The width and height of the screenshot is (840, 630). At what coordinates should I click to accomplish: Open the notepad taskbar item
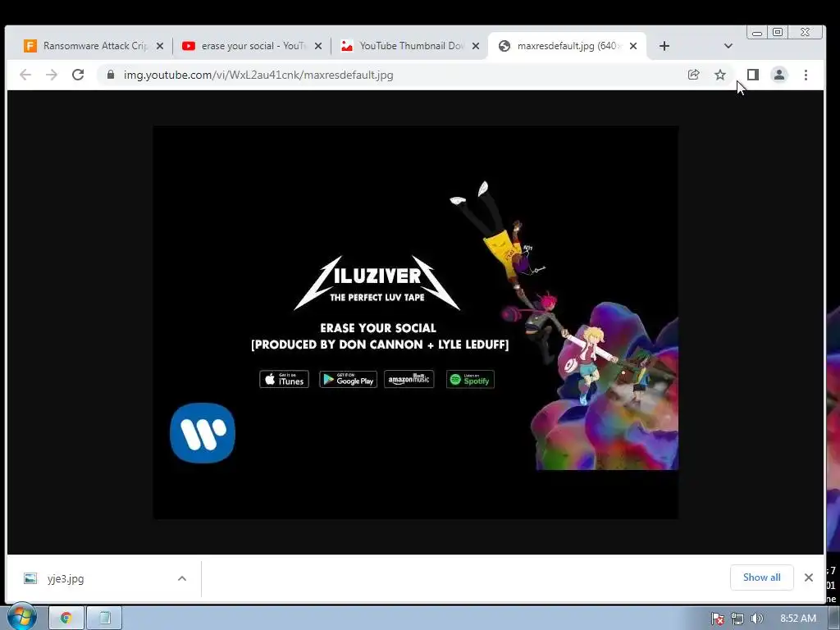click(x=104, y=619)
